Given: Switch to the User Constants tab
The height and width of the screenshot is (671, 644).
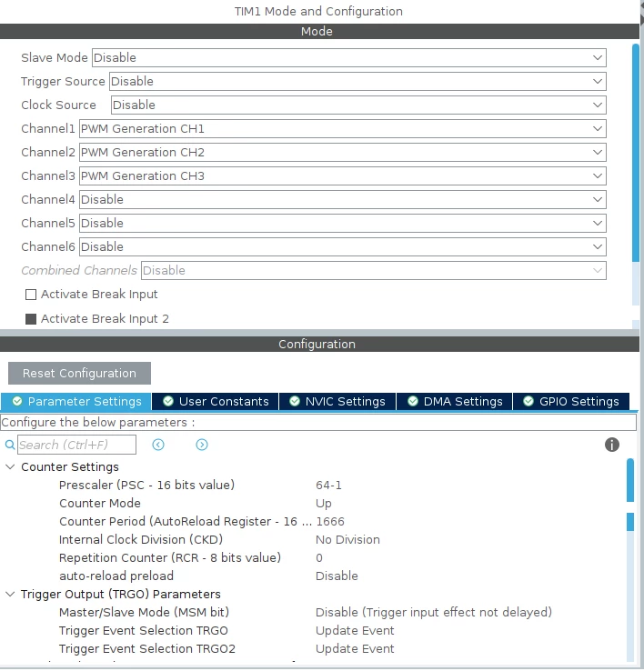Looking at the screenshot, I should click(216, 401).
